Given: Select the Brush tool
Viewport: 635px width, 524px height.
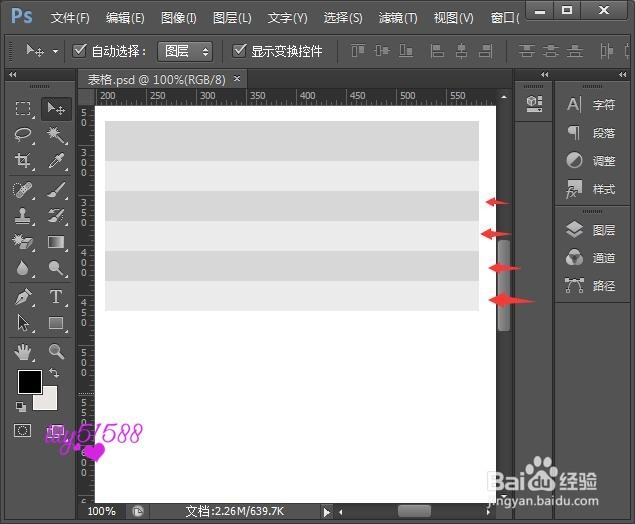Looking at the screenshot, I should [56, 190].
